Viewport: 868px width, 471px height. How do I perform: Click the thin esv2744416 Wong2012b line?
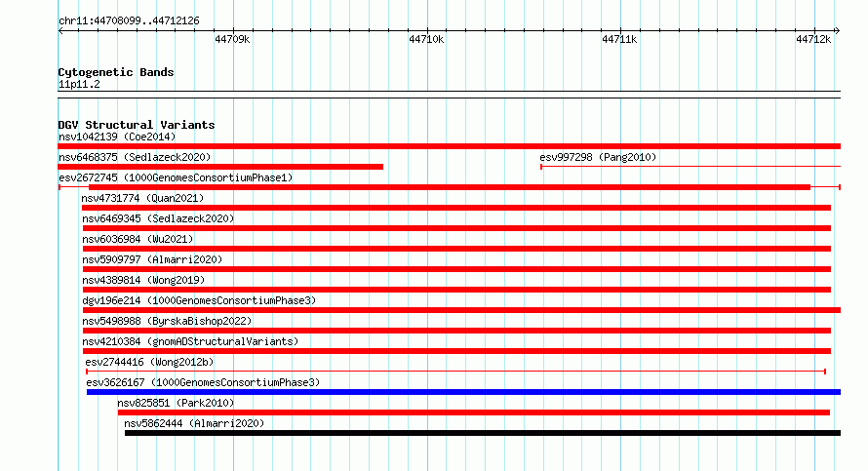pos(456,372)
